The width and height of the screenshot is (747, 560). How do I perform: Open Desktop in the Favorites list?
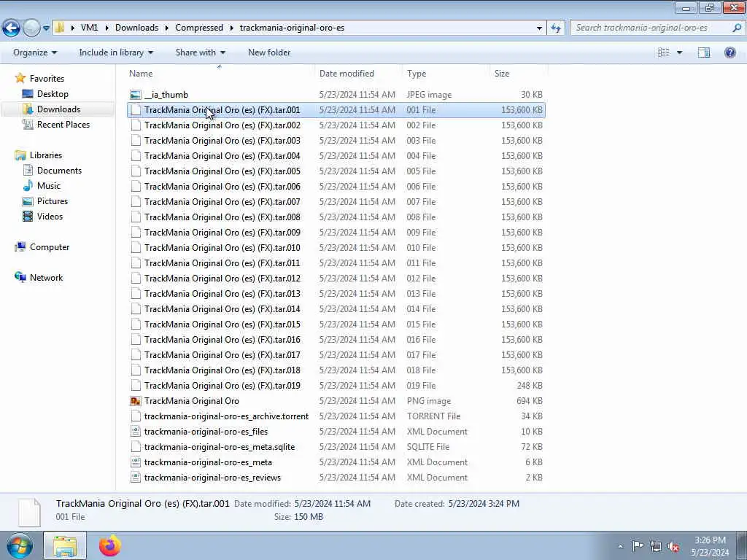point(53,94)
